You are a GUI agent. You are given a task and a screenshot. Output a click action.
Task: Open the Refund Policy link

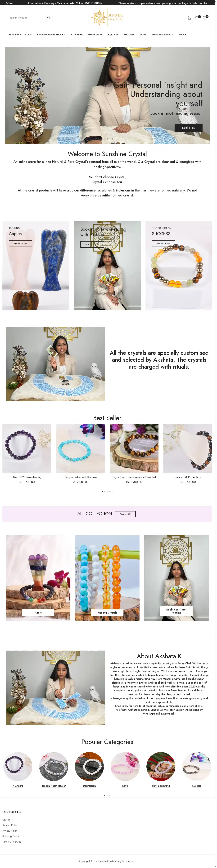(x=10, y=825)
